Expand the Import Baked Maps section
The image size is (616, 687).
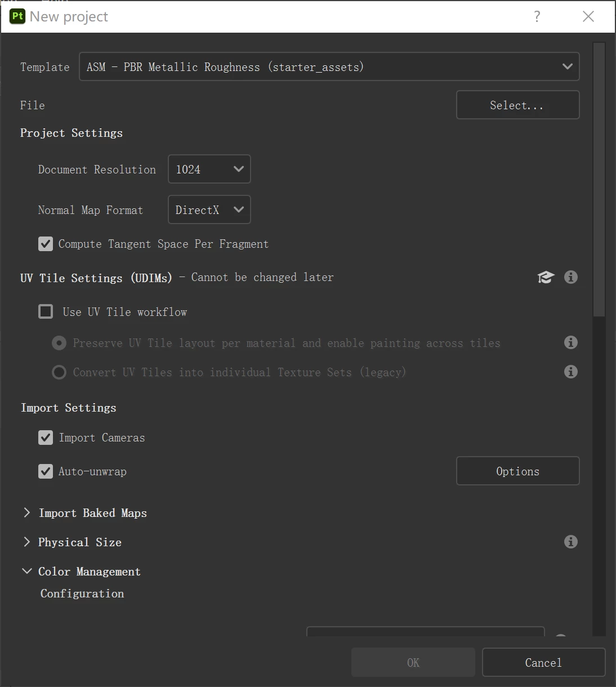26,512
